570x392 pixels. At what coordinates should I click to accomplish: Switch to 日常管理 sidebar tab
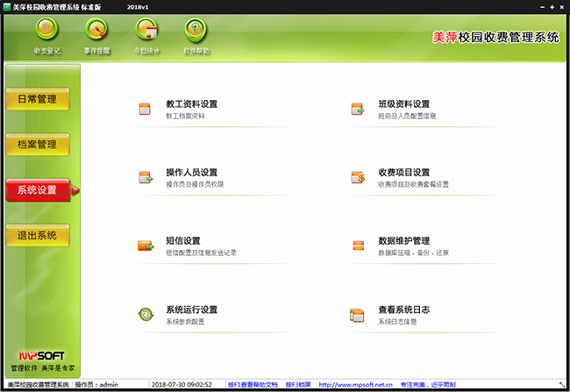[37, 99]
